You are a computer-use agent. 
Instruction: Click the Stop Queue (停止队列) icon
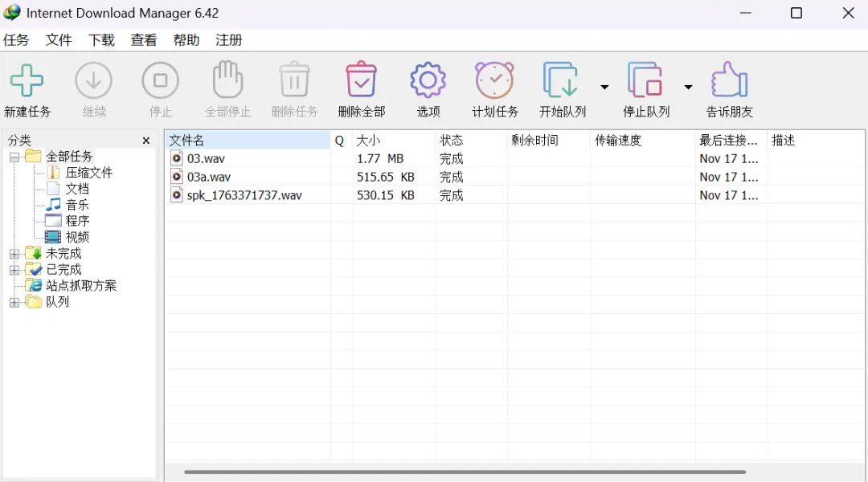point(645,80)
